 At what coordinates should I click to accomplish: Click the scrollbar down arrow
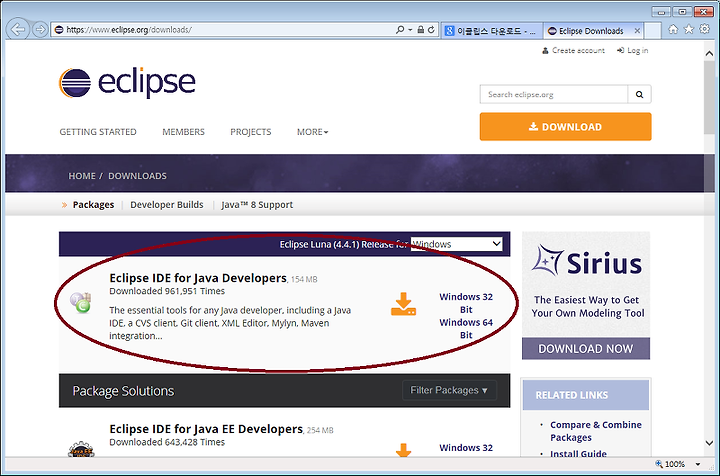coord(709,443)
